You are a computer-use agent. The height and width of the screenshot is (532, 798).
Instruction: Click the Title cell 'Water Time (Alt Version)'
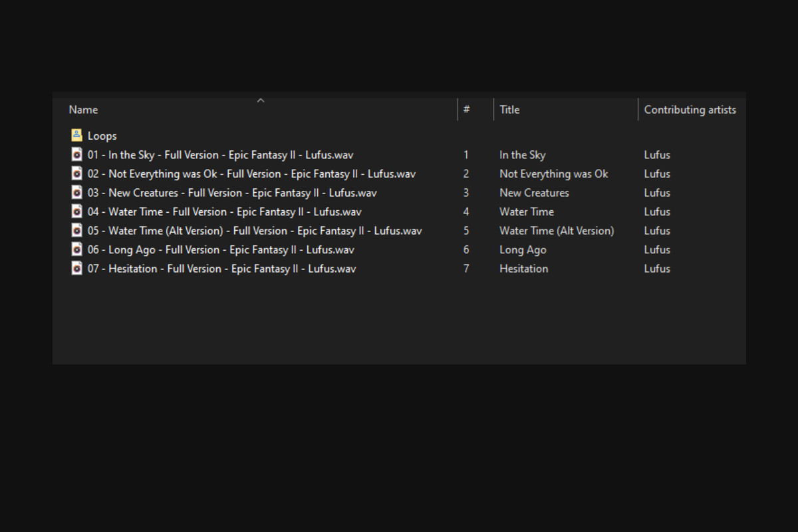(557, 231)
